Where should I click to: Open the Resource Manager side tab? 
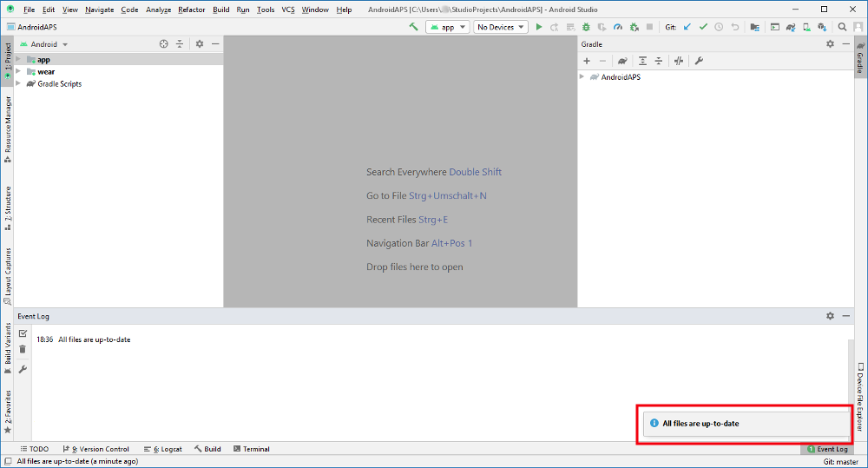8,129
